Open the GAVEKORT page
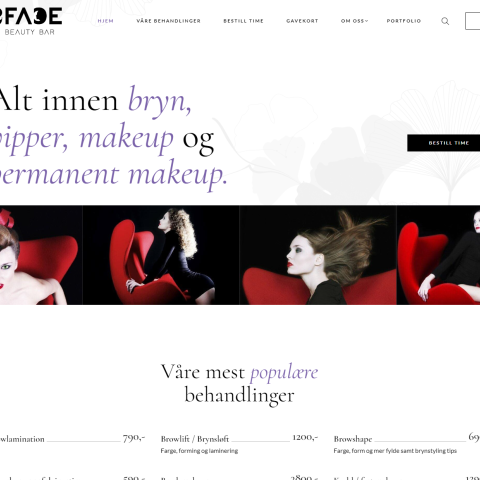 pos(302,21)
